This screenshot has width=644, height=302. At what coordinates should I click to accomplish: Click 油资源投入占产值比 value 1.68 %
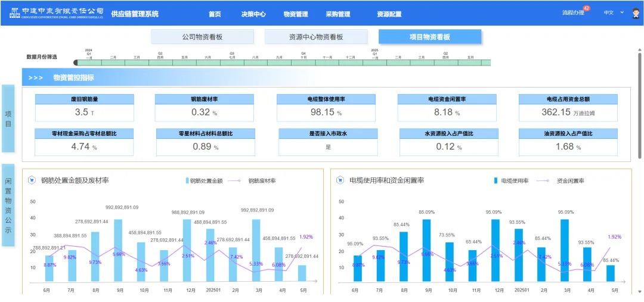(x=568, y=147)
